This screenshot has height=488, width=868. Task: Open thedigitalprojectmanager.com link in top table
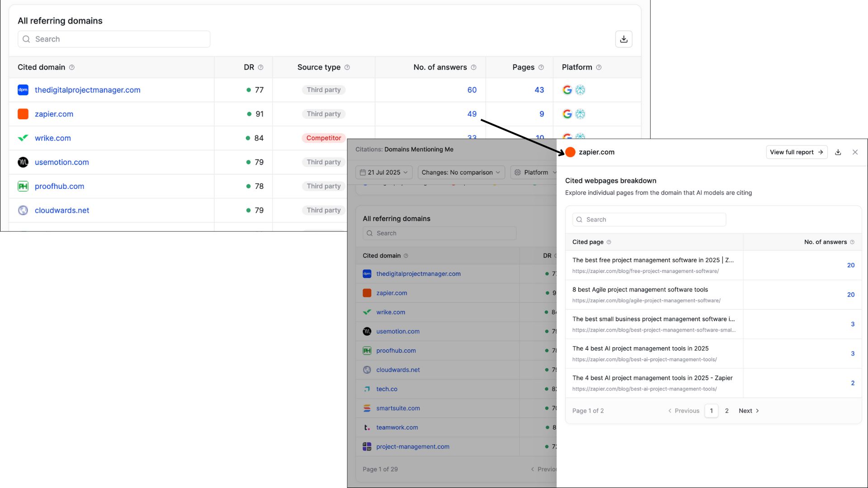coord(88,90)
